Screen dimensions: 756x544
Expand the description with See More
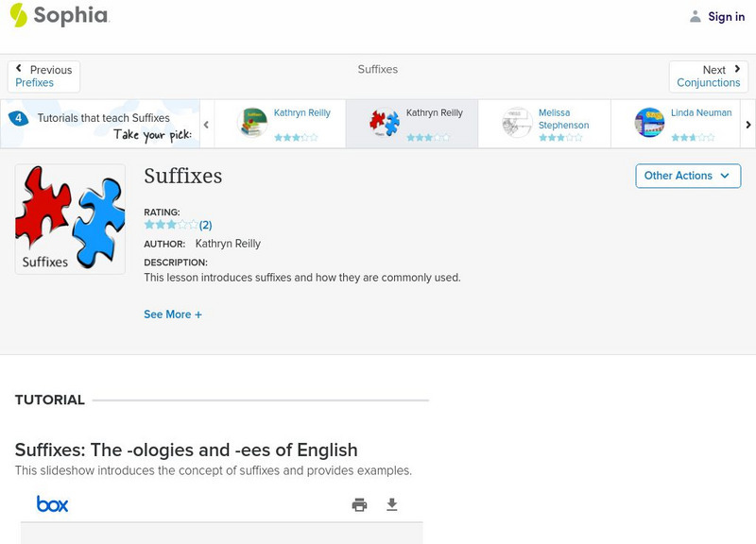click(173, 314)
